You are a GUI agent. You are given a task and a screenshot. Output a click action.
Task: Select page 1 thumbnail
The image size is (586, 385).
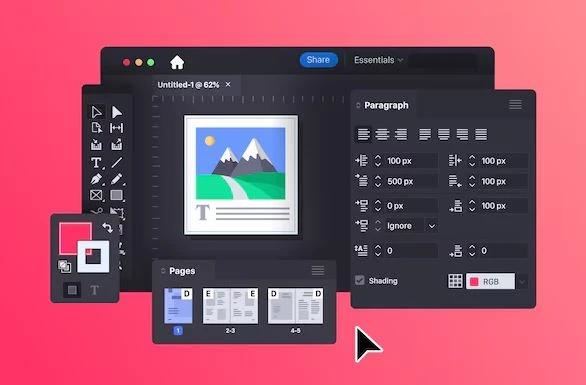pos(178,306)
